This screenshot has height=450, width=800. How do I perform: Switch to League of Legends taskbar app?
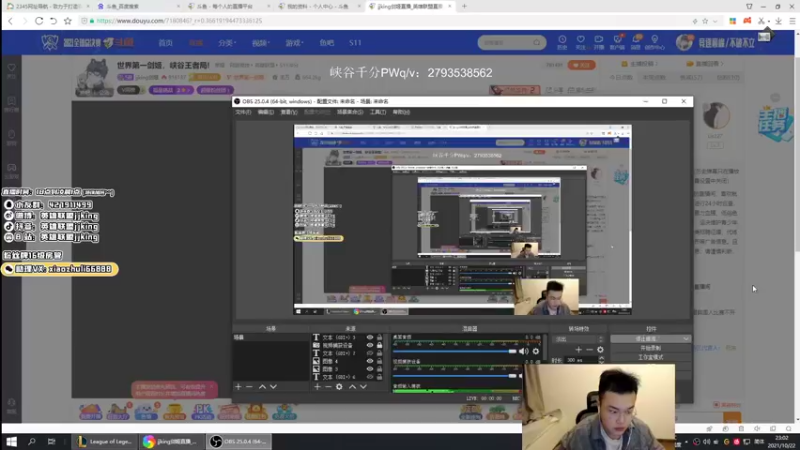coord(105,441)
